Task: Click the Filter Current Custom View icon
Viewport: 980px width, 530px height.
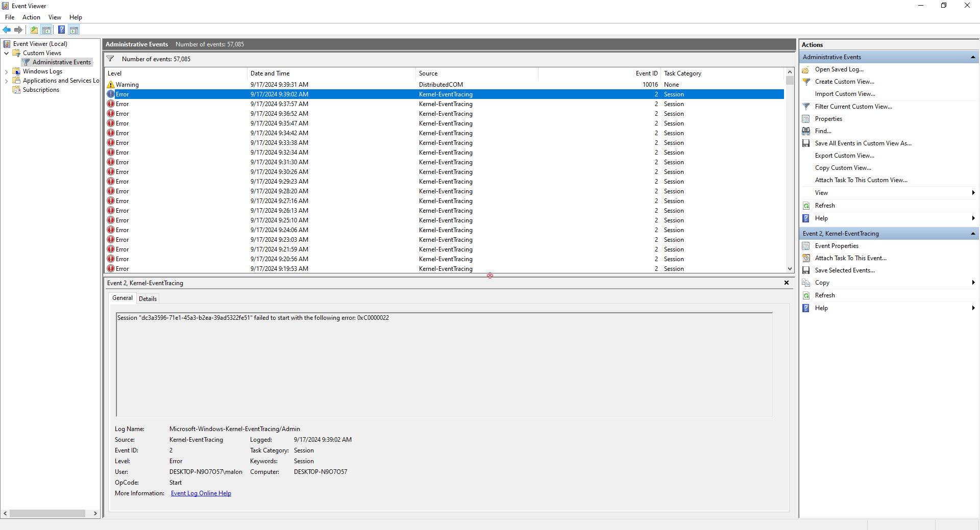Action: pyautogui.click(x=806, y=107)
